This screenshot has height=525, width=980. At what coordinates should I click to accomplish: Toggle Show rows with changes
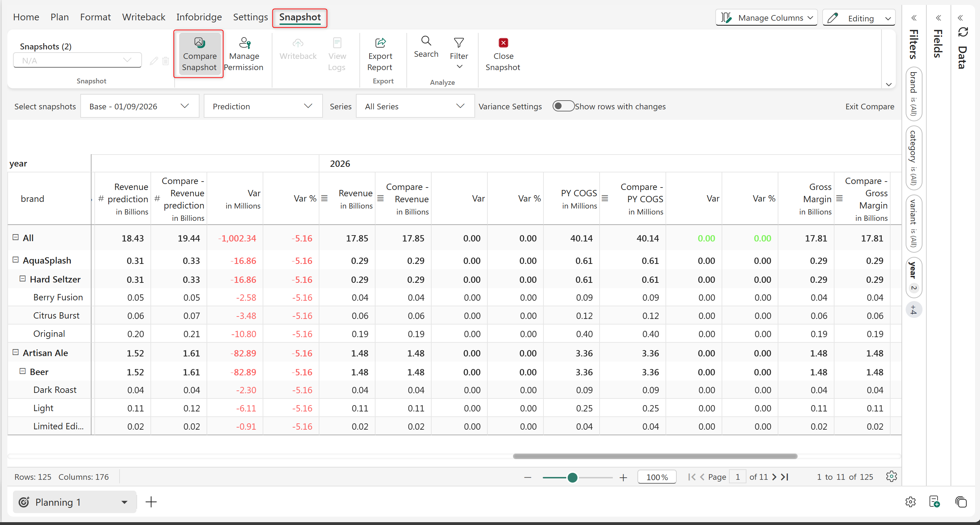tap(563, 106)
